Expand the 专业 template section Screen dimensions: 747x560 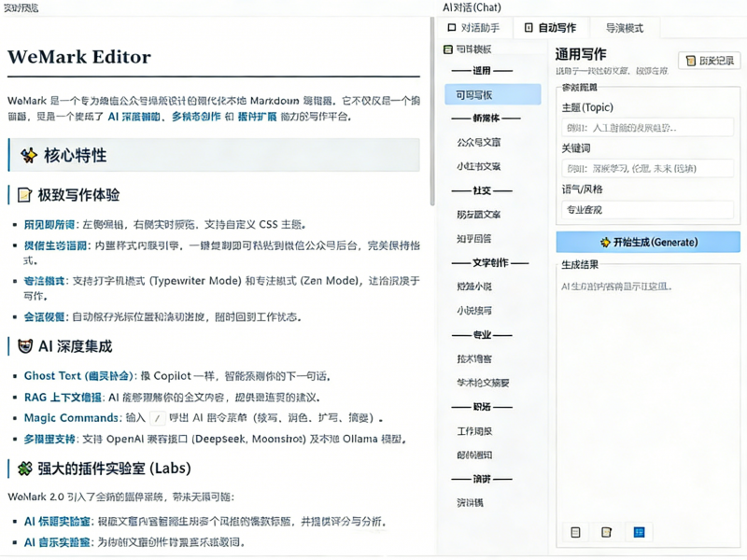pyautogui.click(x=485, y=336)
